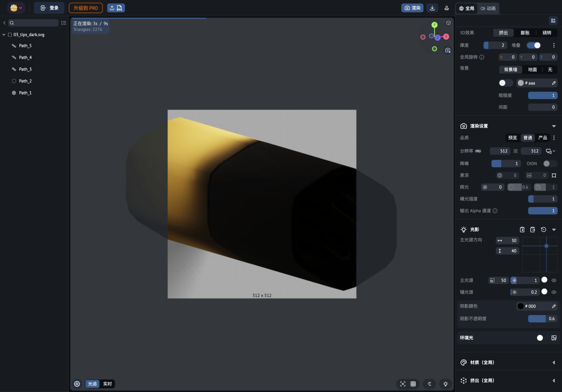
Task: Click the light bulb icon in viewport
Action: tap(446, 384)
